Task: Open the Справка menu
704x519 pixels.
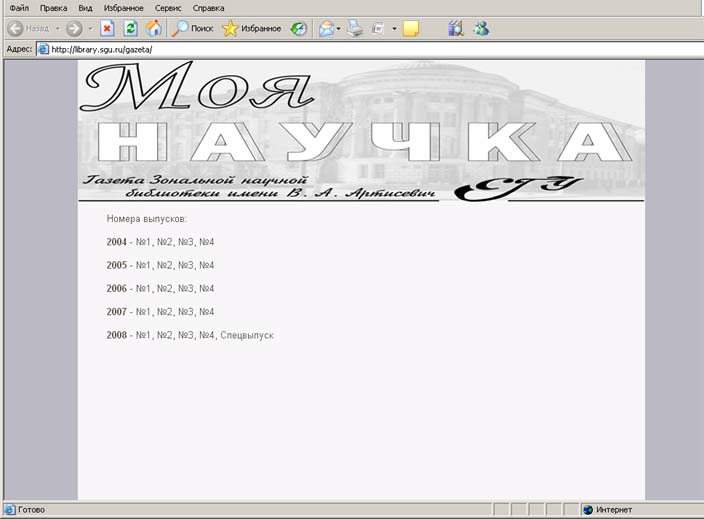Action: [x=208, y=8]
